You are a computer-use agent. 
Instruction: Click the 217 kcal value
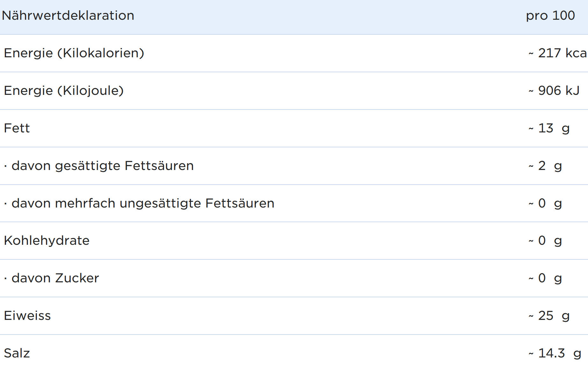tap(558, 53)
